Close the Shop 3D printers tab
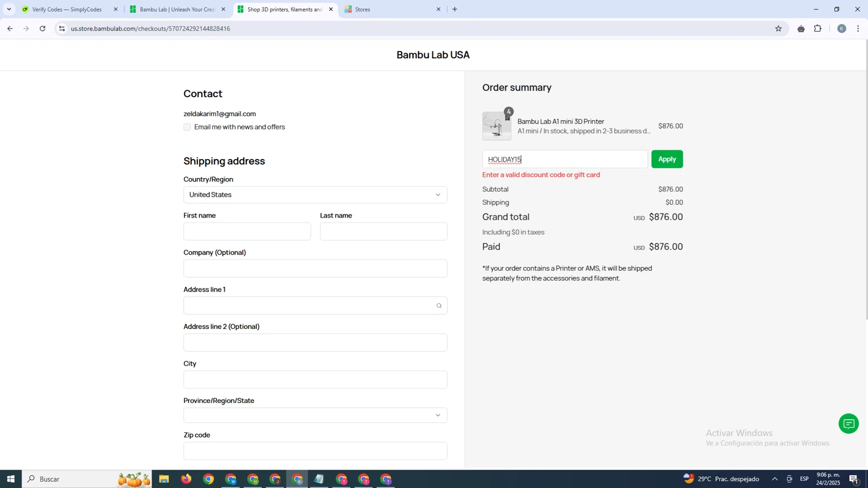This screenshot has width=868, height=488. pyautogui.click(x=331, y=9)
